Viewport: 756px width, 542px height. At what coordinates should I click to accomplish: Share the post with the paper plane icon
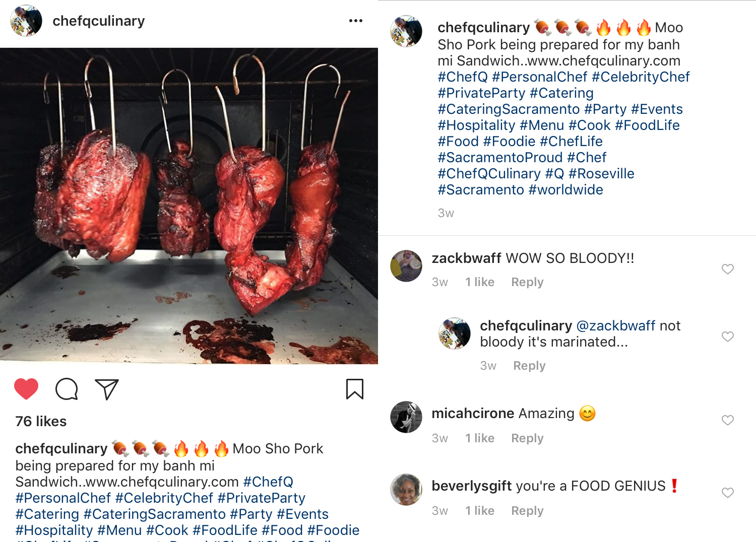(106, 389)
